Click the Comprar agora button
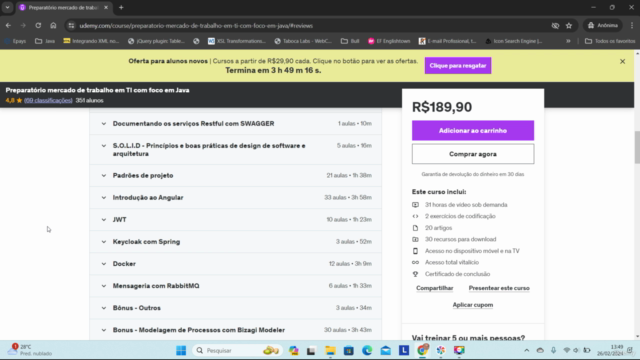The image size is (640, 360). (x=473, y=154)
